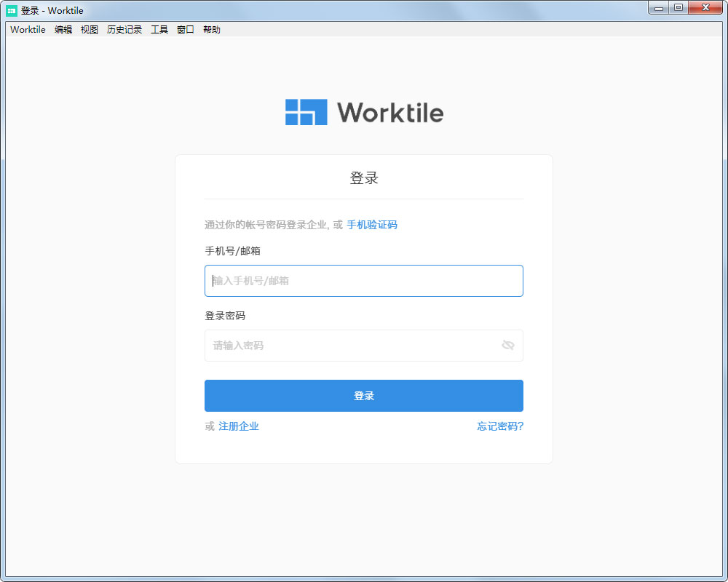Click the 手机号/邮箱 label
Viewport: 728px width, 582px height.
click(x=233, y=251)
